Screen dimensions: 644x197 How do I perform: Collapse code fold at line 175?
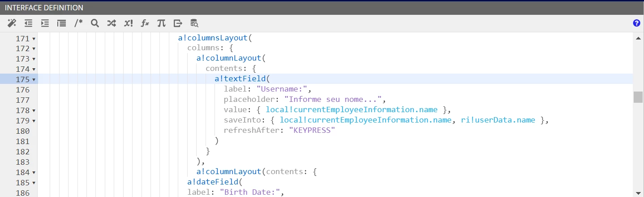point(34,80)
